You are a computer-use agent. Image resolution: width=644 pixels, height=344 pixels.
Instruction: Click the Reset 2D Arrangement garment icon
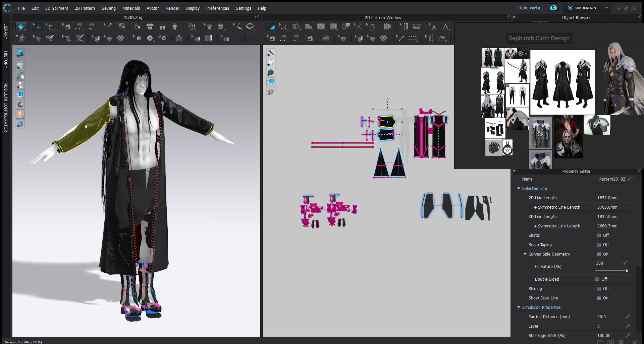pos(150,27)
